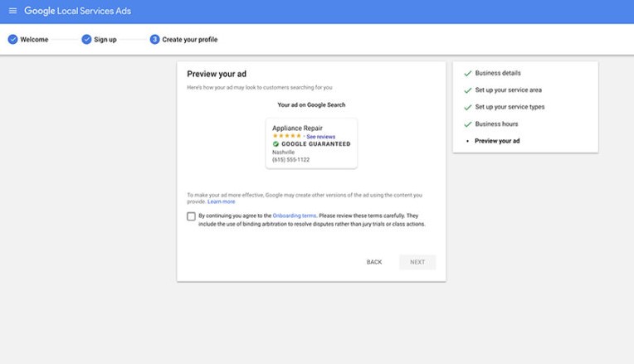Click the Appliance Repair ad preview card
This screenshot has height=364, width=634.
point(311,143)
